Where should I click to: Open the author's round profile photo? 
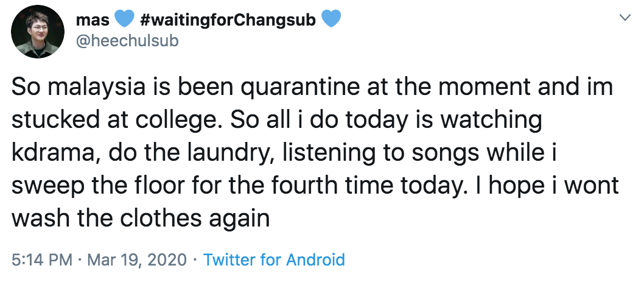37,32
